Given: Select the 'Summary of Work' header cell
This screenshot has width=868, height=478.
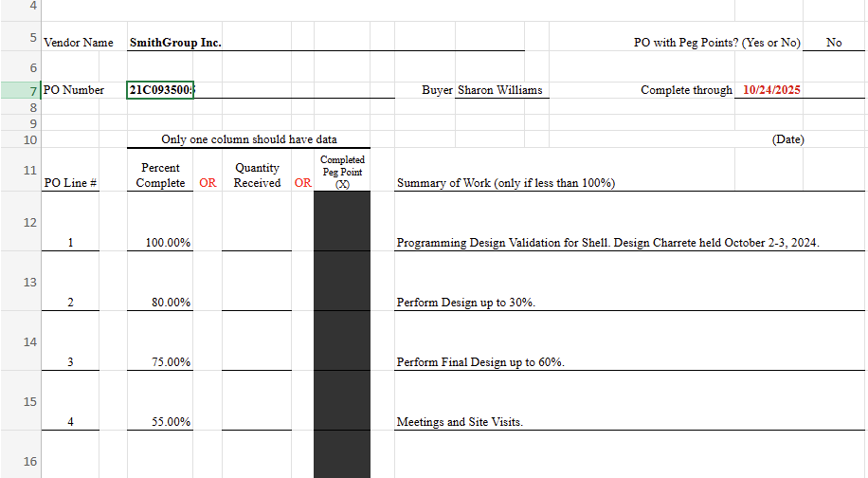Looking at the screenshot, I should pos(506,183).
